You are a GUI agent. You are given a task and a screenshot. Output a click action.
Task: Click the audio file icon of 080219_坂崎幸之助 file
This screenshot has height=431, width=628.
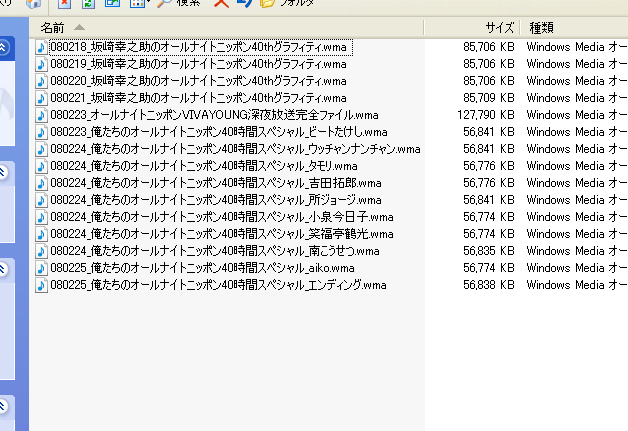(x=41, y=64)
